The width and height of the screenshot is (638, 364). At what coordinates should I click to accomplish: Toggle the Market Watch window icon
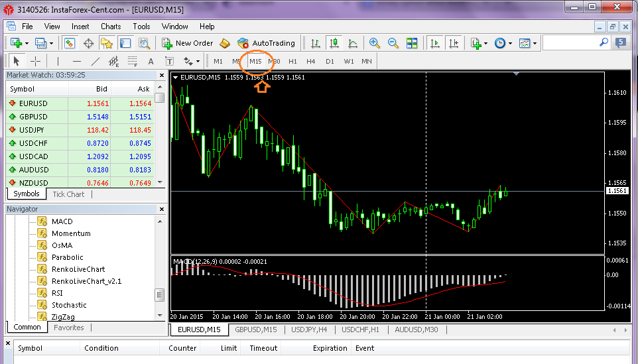(x=70, y=42)
